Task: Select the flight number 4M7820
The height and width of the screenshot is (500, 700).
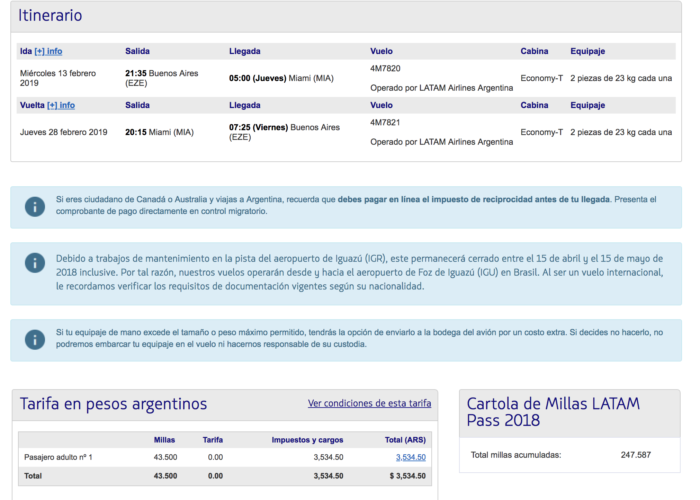Action: pyautogui.click(x=385, y=70)
